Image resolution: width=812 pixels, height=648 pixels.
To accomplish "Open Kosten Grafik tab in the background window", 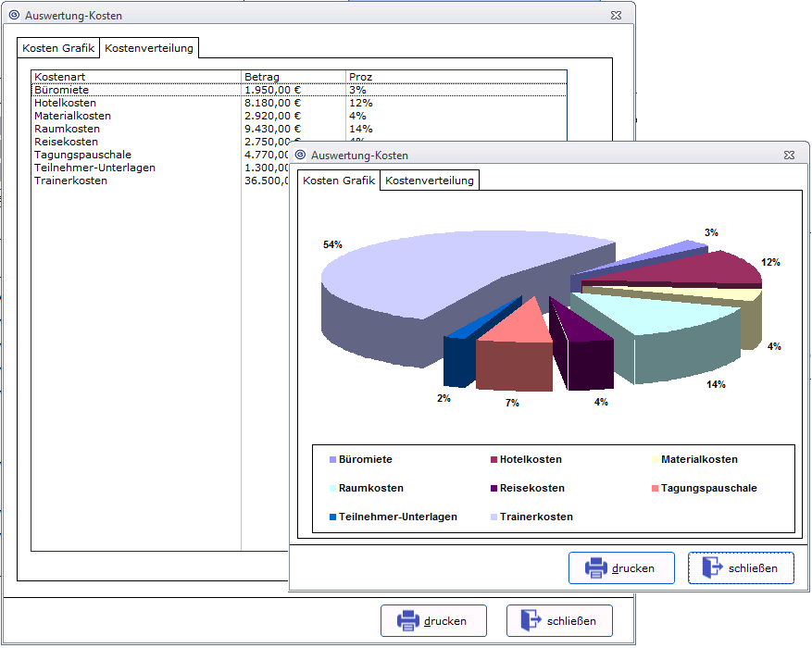I will coord(58,47).
